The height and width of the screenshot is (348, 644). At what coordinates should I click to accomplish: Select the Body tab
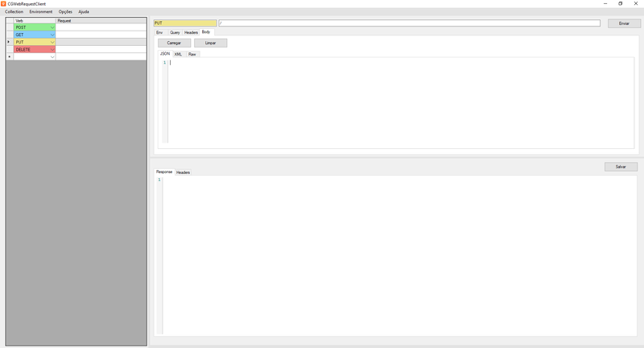click(x=206, y=32)
